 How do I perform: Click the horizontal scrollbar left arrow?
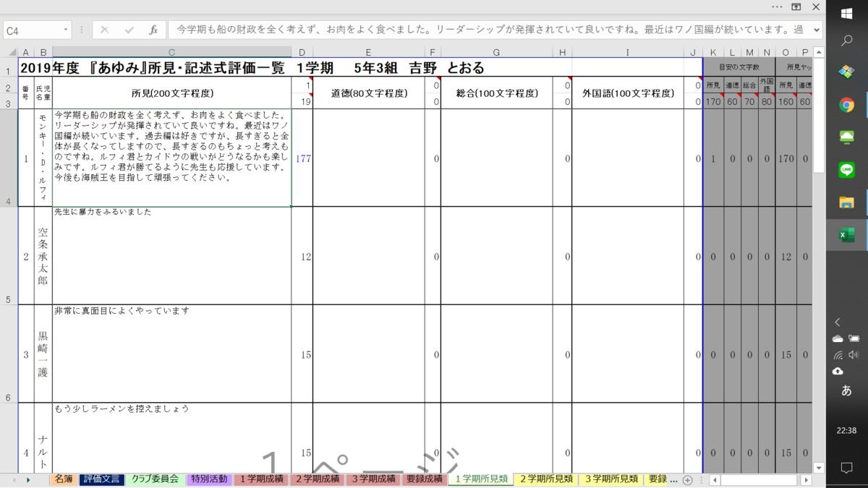tap(715, 480)
